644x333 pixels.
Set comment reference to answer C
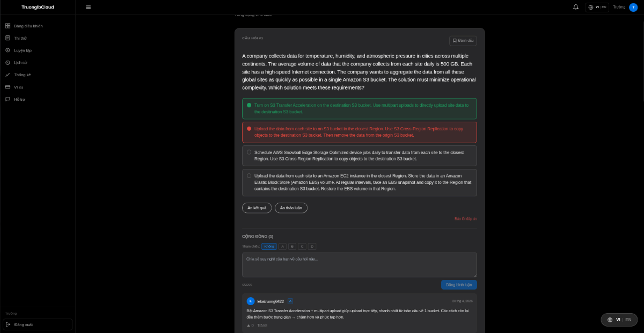(x=302, y=247)
